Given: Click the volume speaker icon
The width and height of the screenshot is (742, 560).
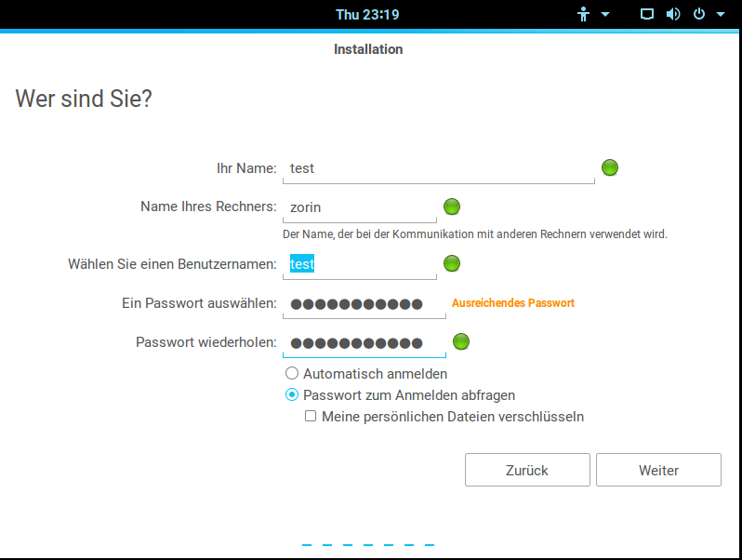Looking at the screenshot, I should (673, 15).
